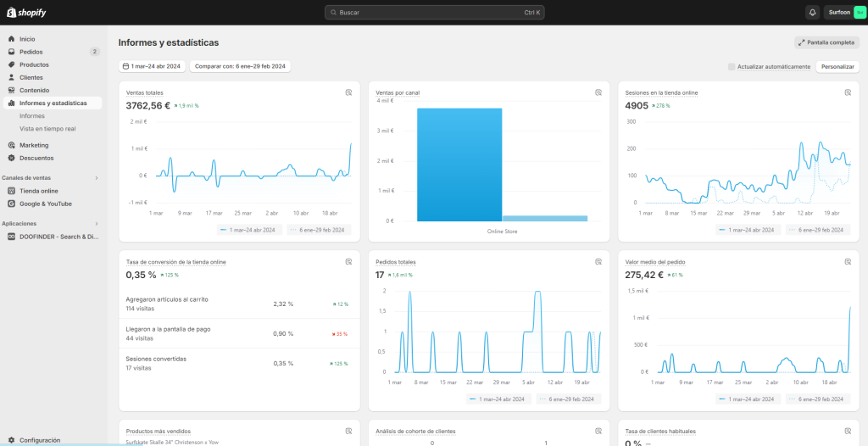Click the Personalizar button

click(x=837, y=66)
